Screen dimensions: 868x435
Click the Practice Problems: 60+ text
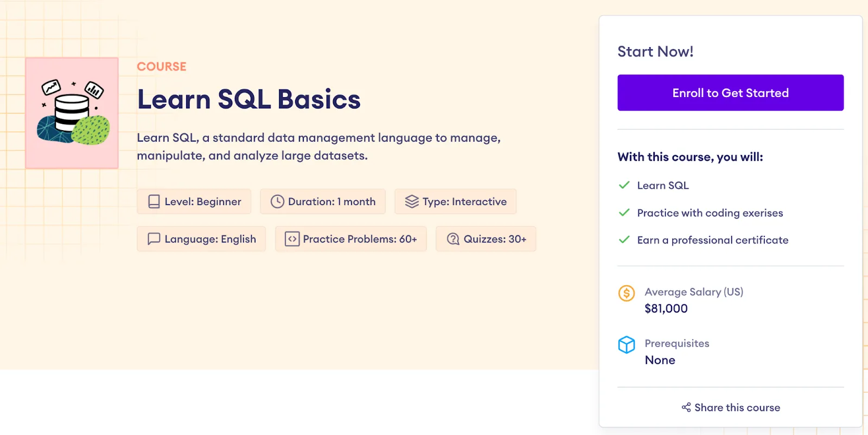360,239
